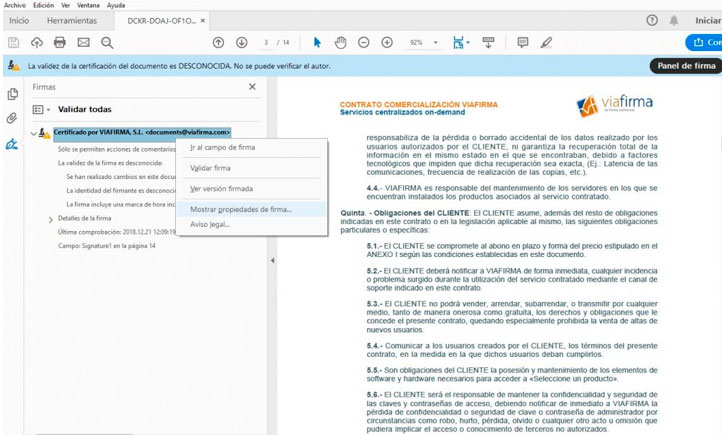Open signature panel options dropdown
722x435 pixels.
coord(39,110)
